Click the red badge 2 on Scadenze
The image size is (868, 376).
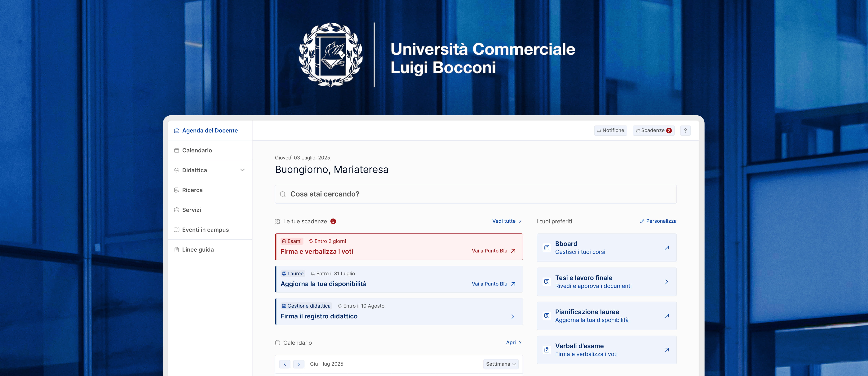pyautogui.click(x=669, y=131)
